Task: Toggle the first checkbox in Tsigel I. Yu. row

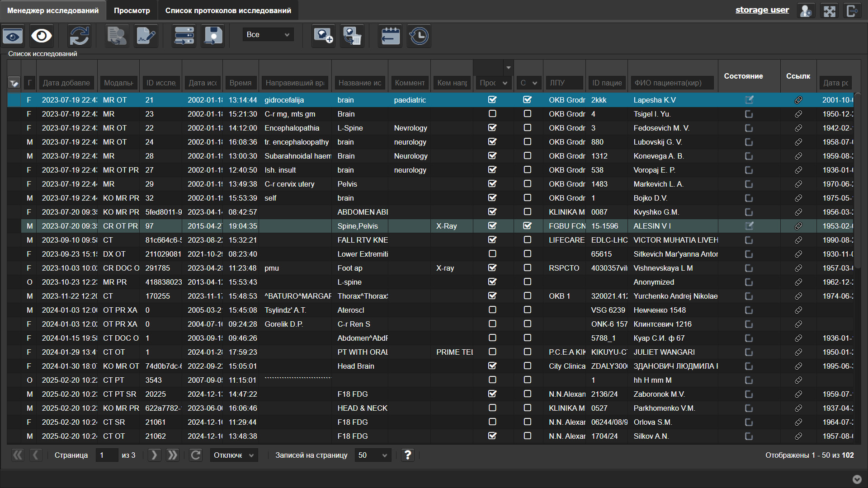Action: coord(492,114)
